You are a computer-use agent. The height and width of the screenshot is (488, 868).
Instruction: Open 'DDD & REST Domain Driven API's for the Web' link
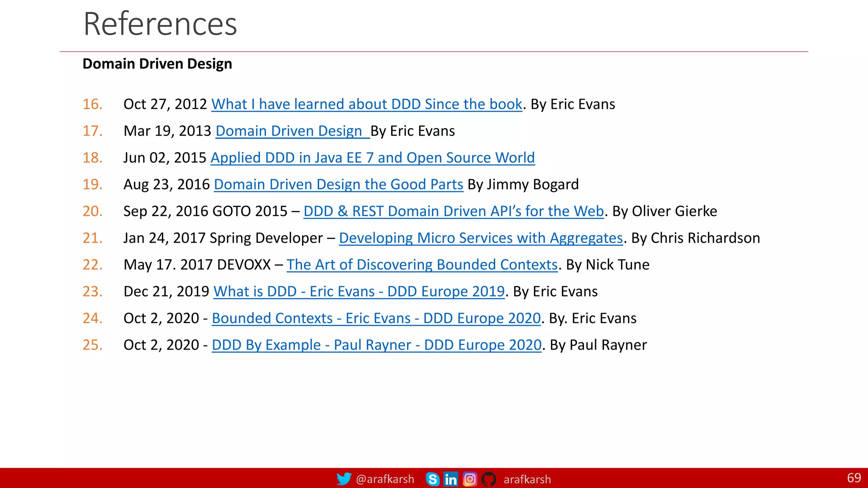click(453, 211)
